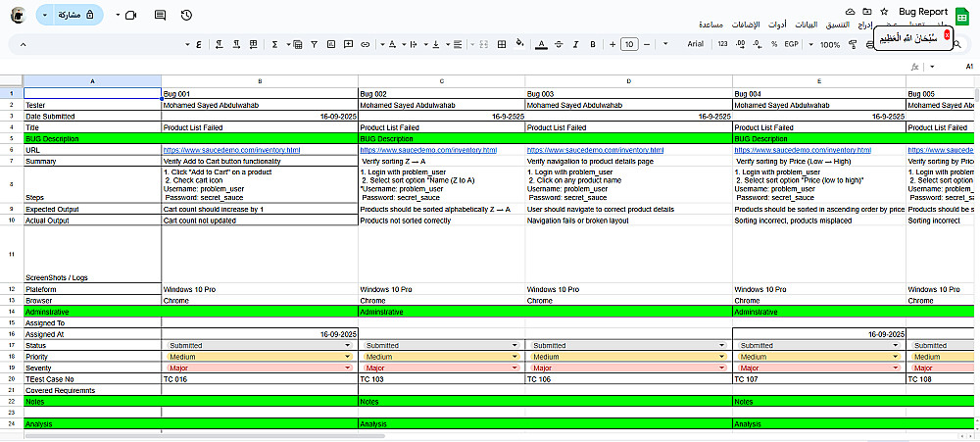Viewport: 980px width, 442px height.
Task: Click the مشاركة share button
Action: [76, 15]
